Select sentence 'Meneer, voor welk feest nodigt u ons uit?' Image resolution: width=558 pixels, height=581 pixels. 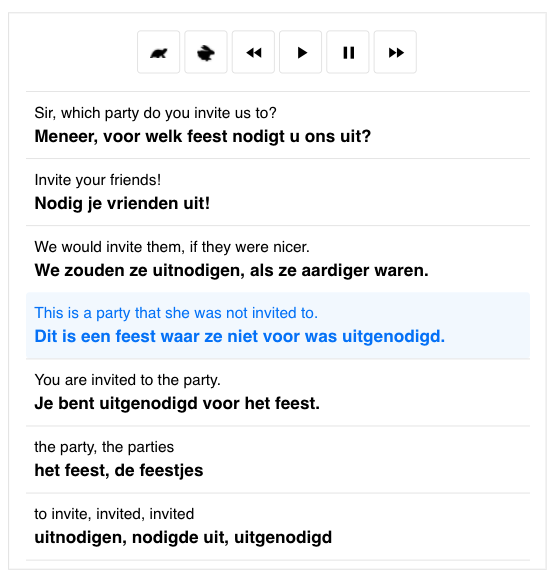pos(203,136)
